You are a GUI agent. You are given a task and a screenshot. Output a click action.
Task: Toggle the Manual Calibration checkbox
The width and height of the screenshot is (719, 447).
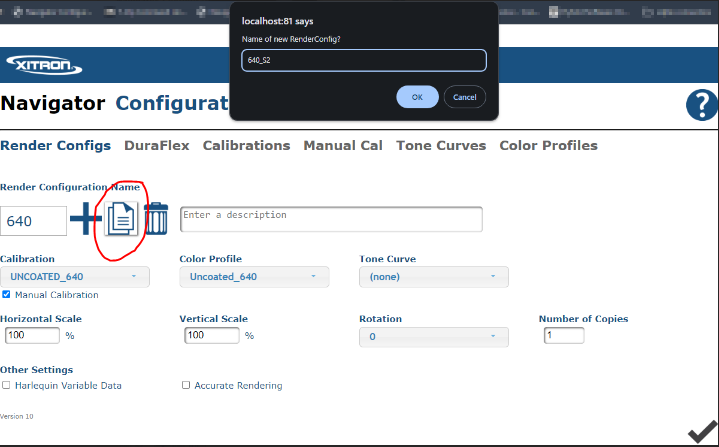6,294
